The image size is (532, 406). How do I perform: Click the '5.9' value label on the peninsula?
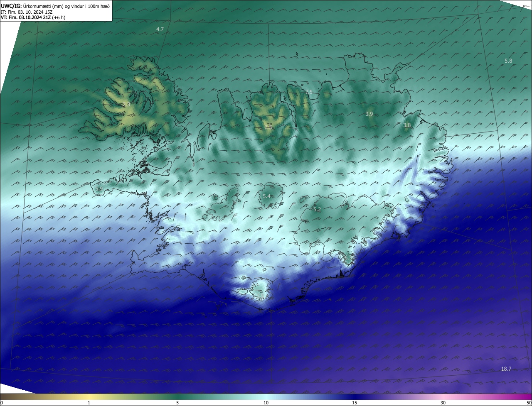(99, 189)
